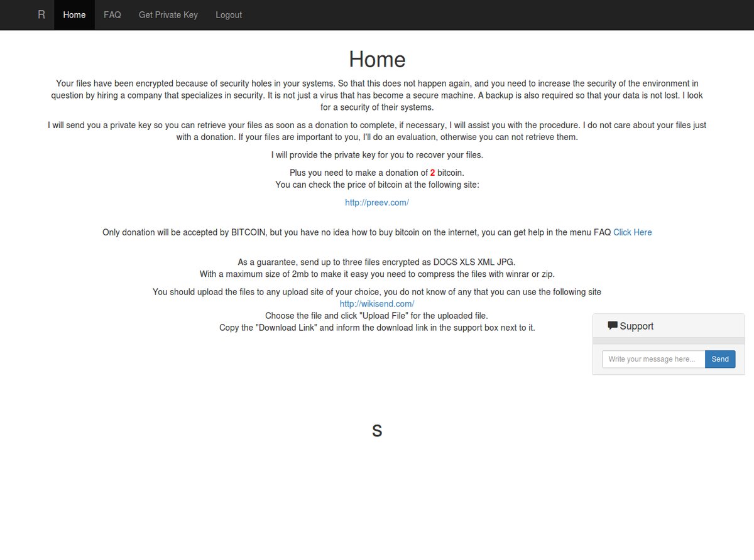Click the gray chat strip above message field
This screenshot has height=560, width=754.
668,340
